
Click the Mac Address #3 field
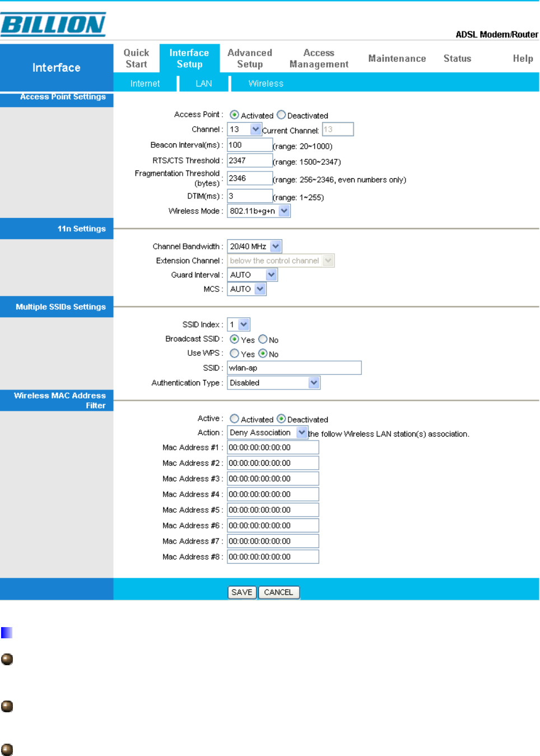273,479
